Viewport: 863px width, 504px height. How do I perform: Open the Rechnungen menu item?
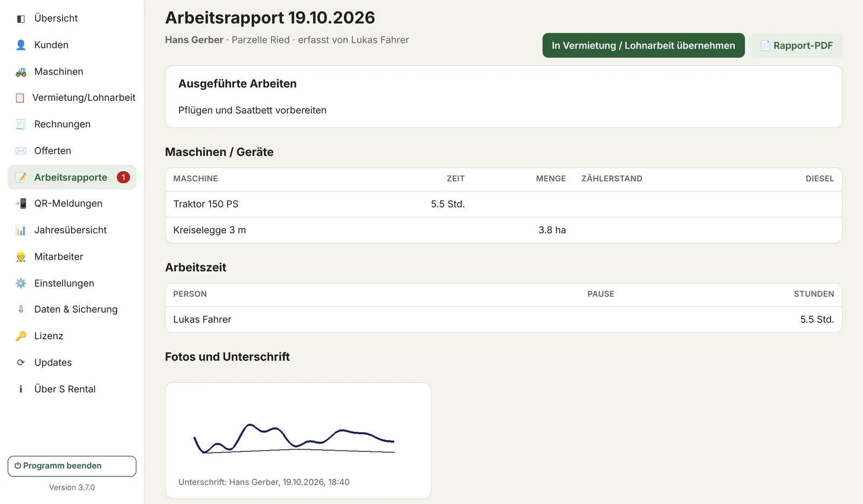(72, 124)
